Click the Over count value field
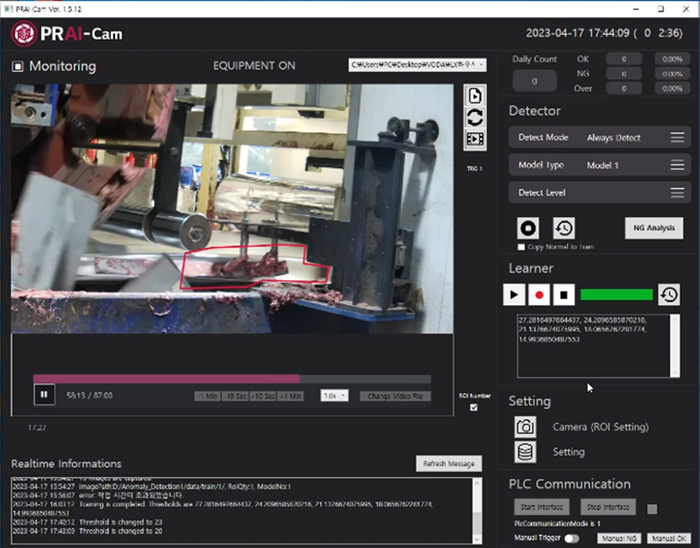 point(624,88)
